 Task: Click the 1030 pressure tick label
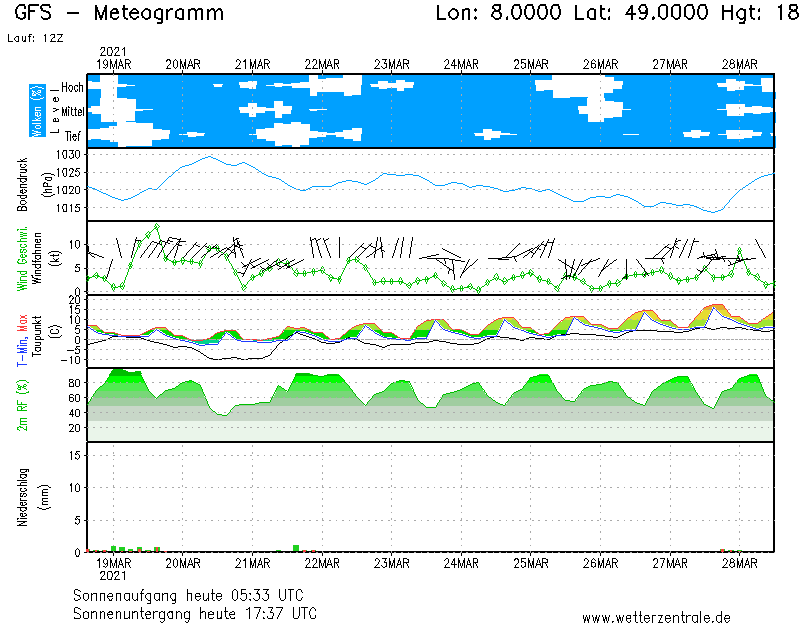point(68,155)
